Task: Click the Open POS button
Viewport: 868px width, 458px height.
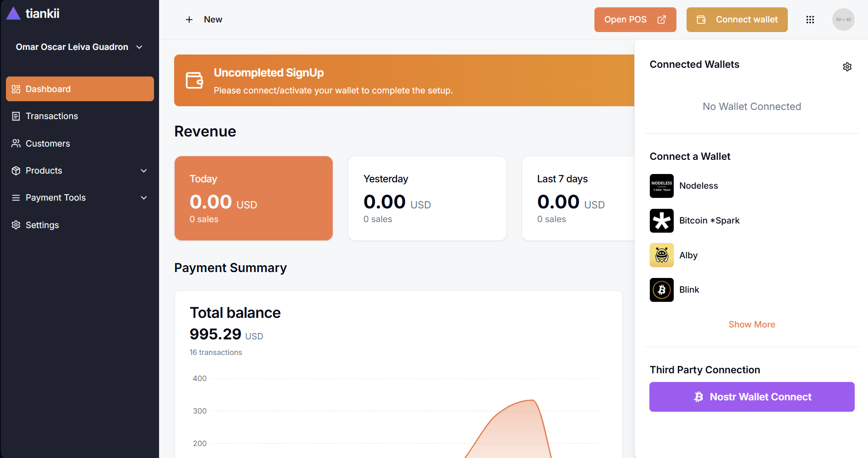Action: click(635, 20)
